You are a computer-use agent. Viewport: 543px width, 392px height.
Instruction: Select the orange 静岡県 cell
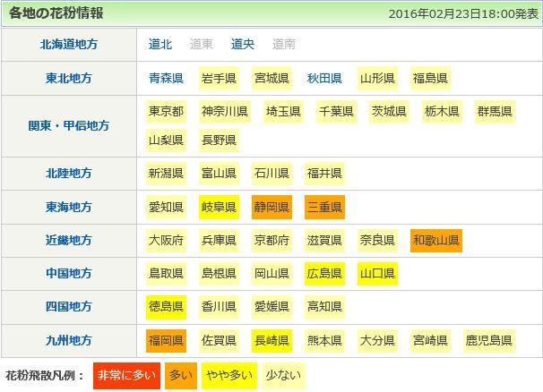271,208
